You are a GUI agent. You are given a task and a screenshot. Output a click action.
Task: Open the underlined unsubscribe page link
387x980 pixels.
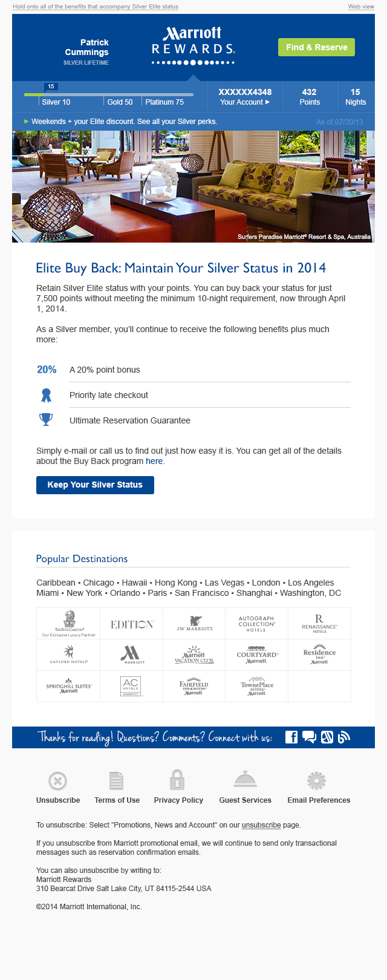261,825
